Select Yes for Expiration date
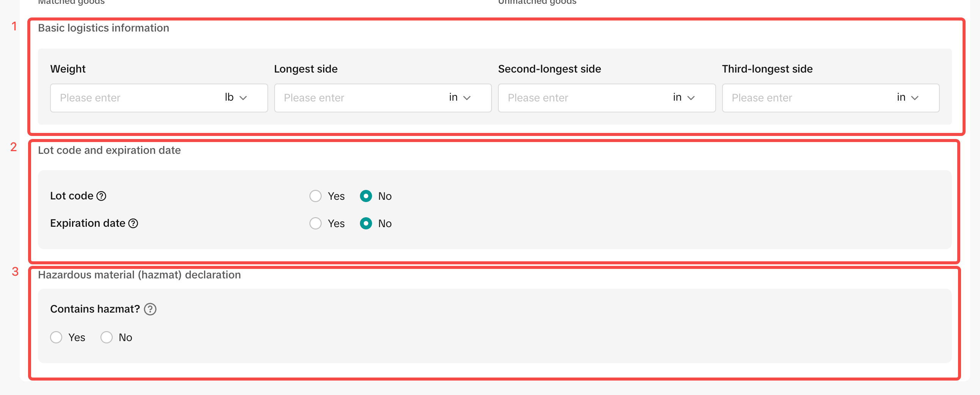 (x=316, y=223)
